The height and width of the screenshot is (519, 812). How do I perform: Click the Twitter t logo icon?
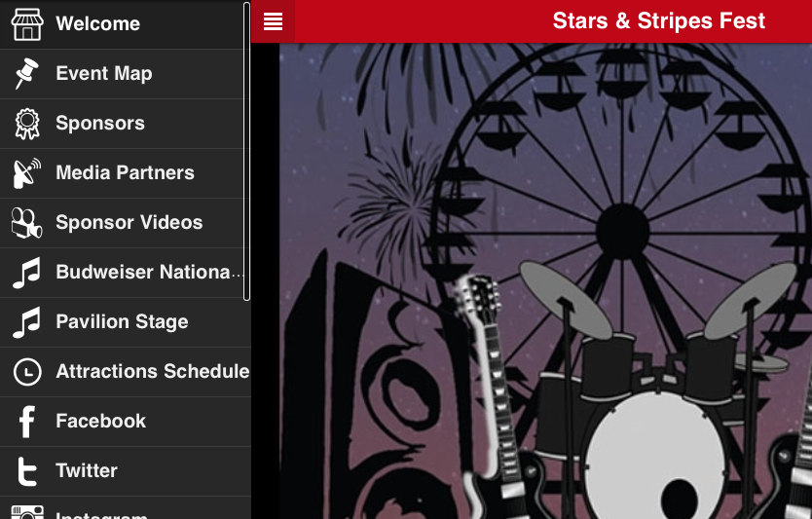tap(27, 471)
